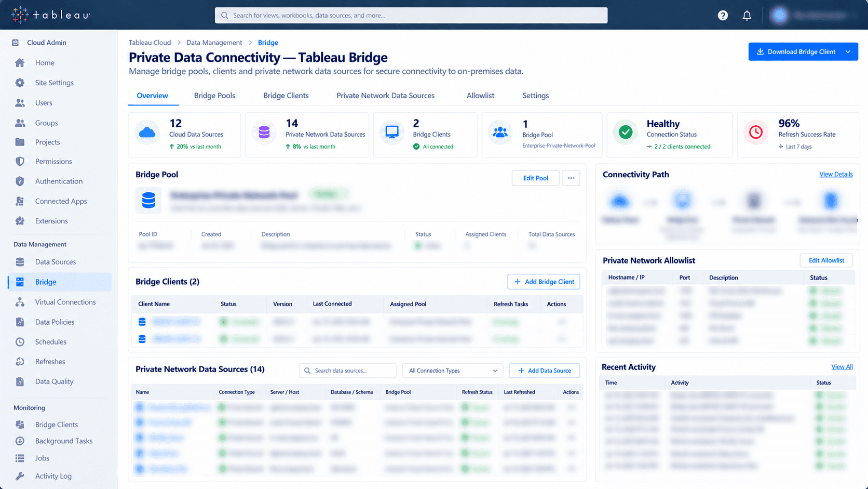The width and height of the screenshot is (868, 489).
Task: Click the Tableau Cloud breadcrumb
Action: coord(150,43)
